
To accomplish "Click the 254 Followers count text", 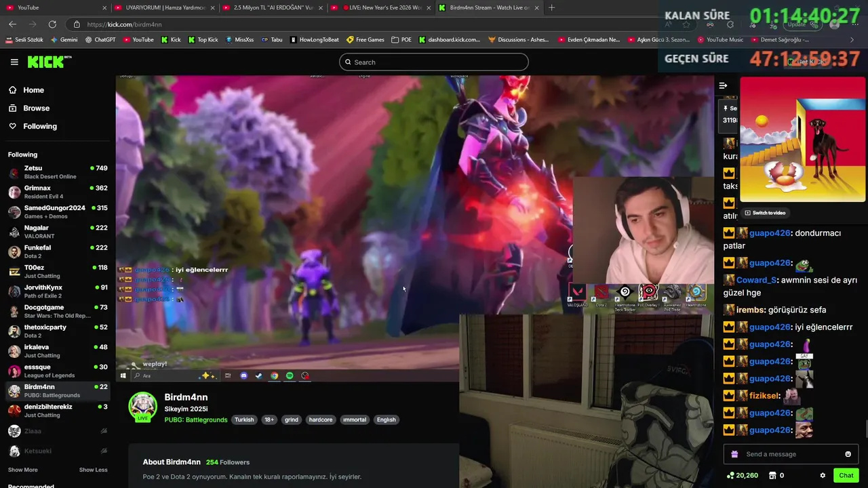I will (228, 462).
